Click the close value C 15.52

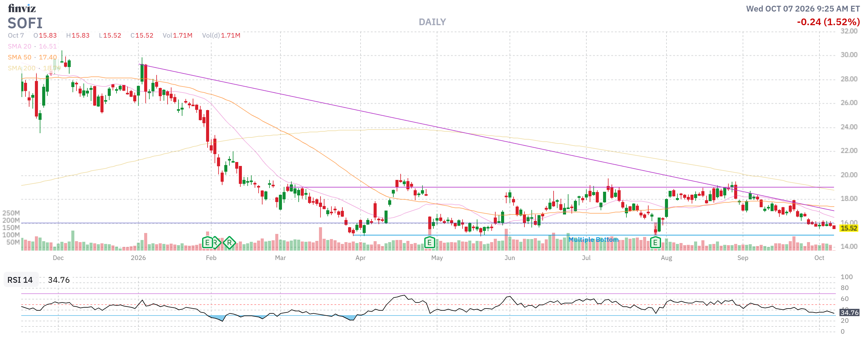[x=142, y=35]
